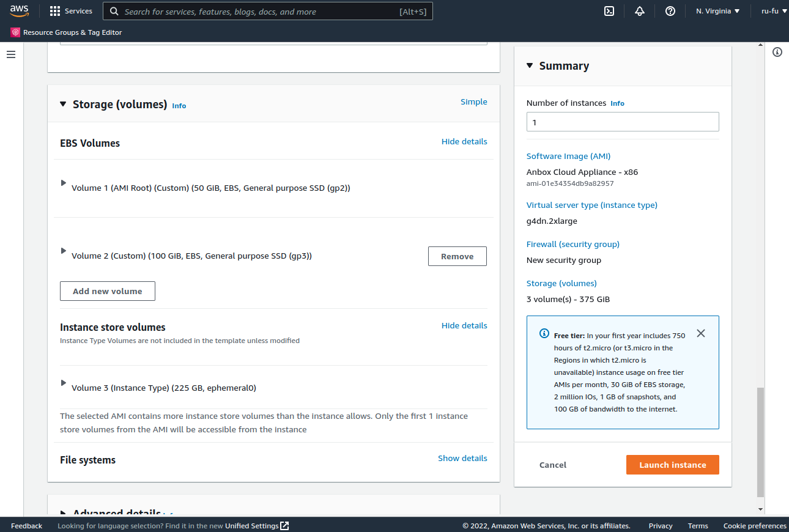
Task: Click the 'Anbox Cloud Appliance - x86' text
Action: [x=582, y=172]
